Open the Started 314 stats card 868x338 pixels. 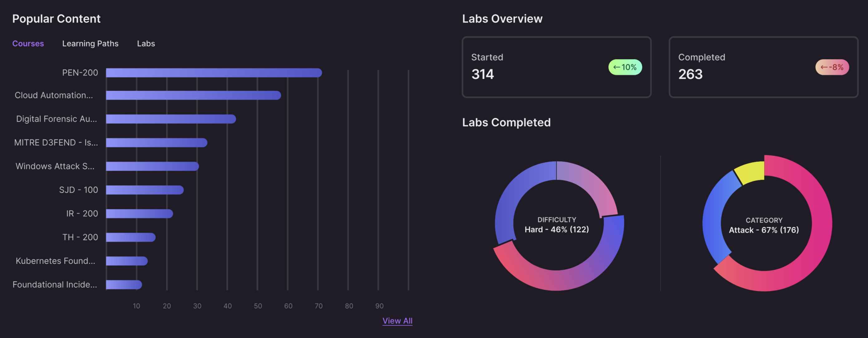coord(556,67)
